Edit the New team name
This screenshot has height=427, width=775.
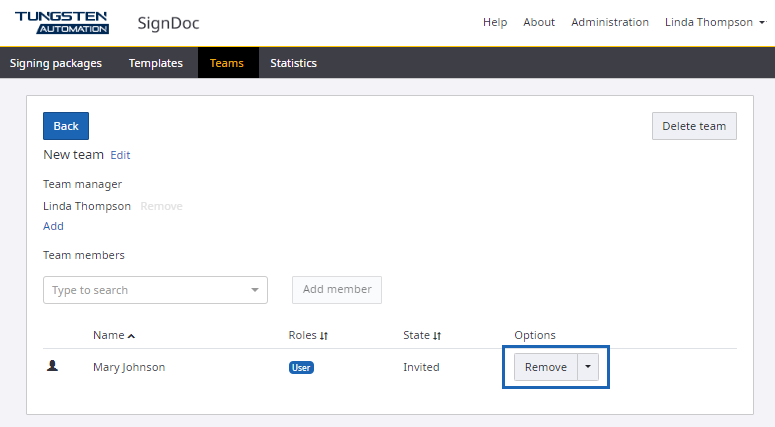point(120,155)
